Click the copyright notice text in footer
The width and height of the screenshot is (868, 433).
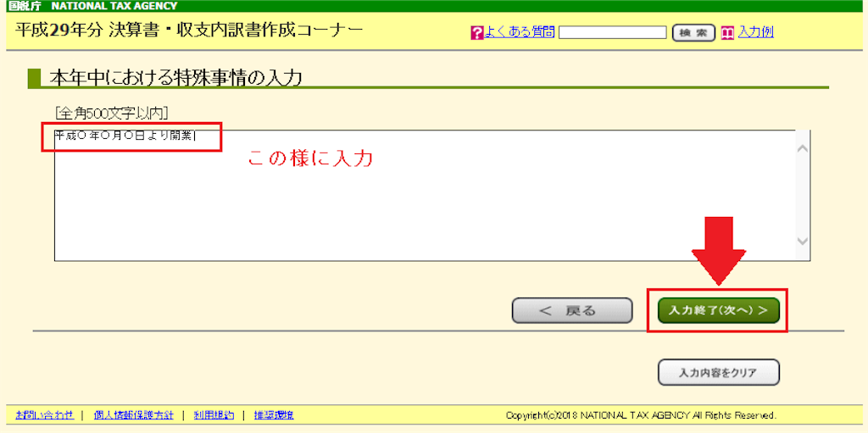[641, 414]
